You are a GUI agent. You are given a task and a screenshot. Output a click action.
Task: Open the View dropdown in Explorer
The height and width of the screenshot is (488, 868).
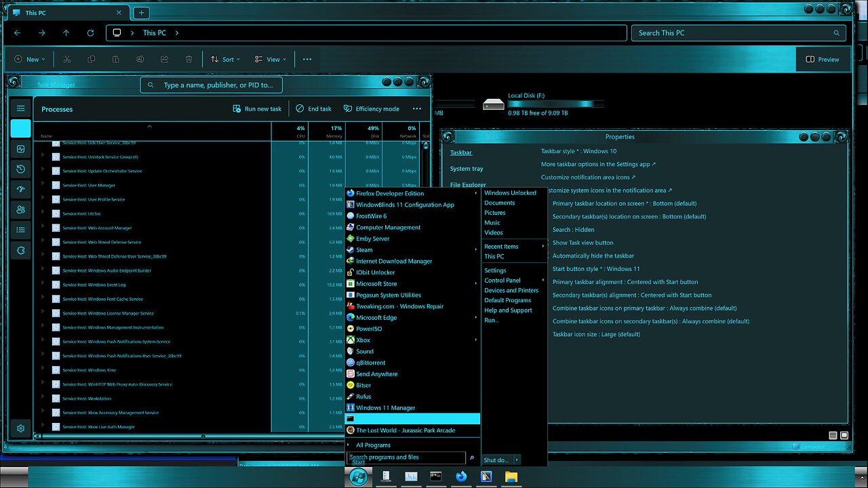point(270,59)
